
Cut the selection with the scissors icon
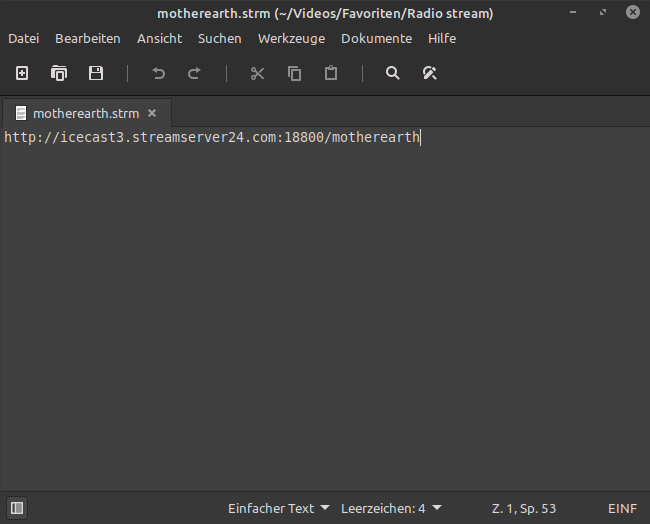[257, 74]
